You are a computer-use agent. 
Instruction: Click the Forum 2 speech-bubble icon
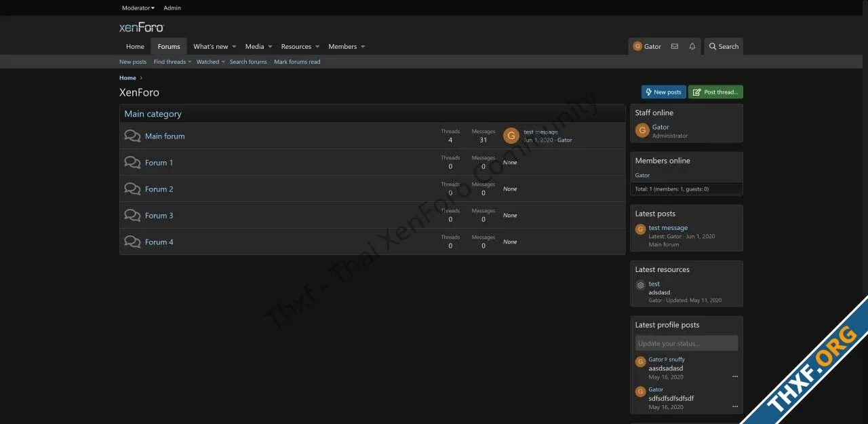(132, 189)
